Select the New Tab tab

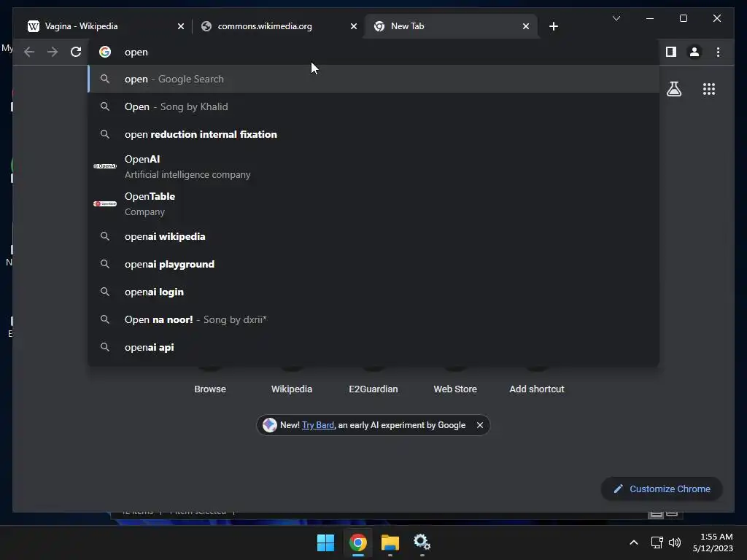tap(451, 26)
